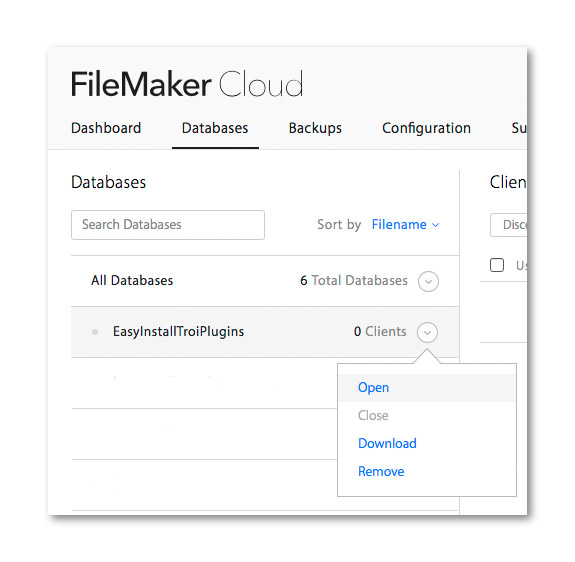Open the Sort by Filename dropdown
The height and width of the screenshot is (562, 575).
pyautogui.click(x=405, y=224)
